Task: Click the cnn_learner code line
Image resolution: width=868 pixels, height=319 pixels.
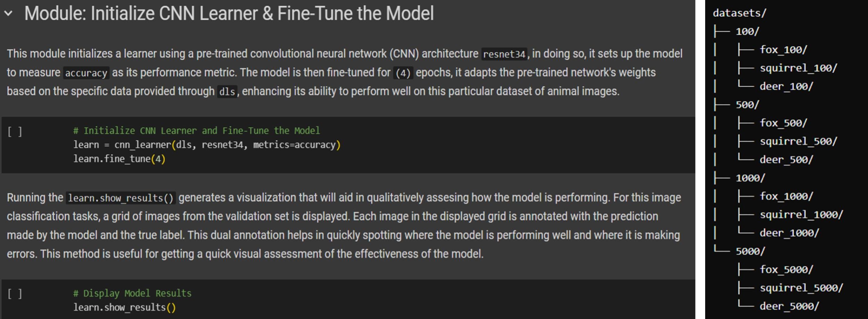Action: [x=207, y=145]
